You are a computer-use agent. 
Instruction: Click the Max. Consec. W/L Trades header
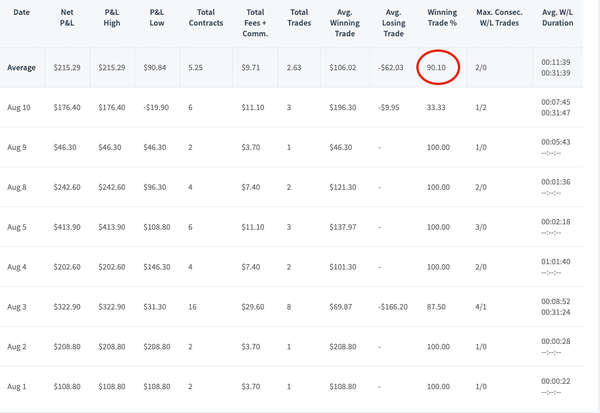(499, 18)
